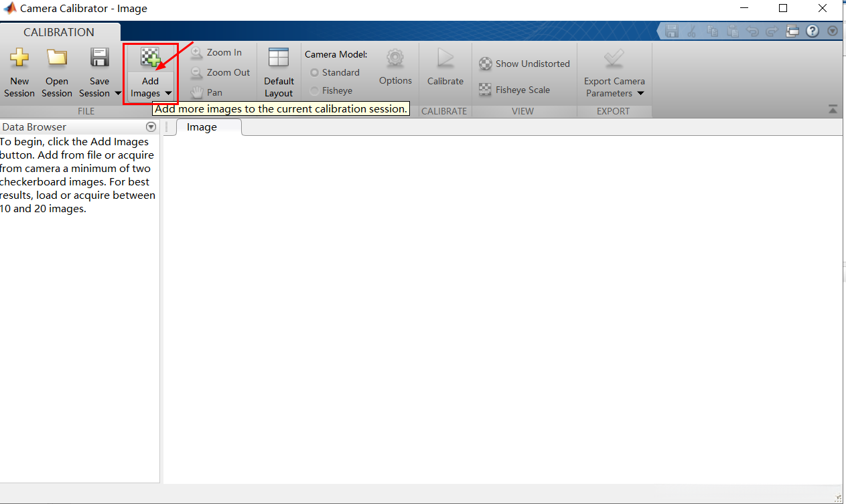Click the Export Camera Parameters checkmark icon
Viewport: 846px width, 504px height.
point(614,58)
